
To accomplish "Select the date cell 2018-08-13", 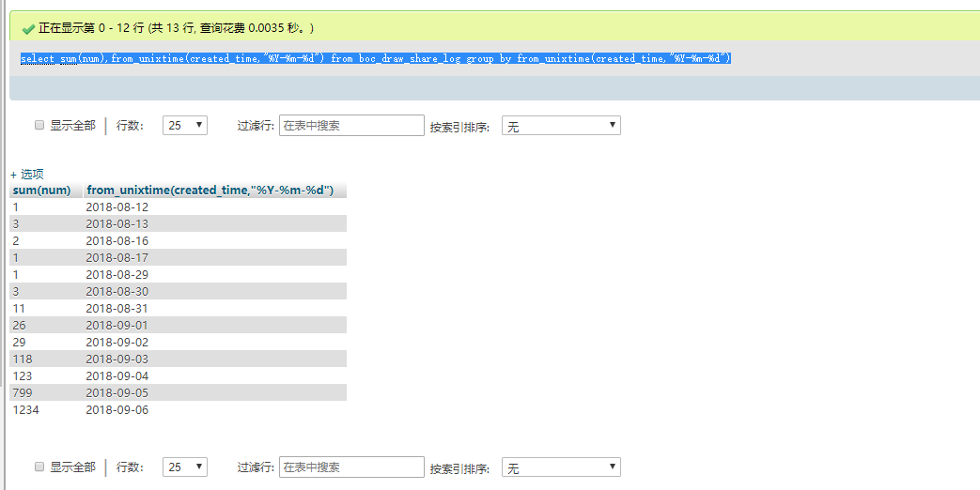I will 117,223.
